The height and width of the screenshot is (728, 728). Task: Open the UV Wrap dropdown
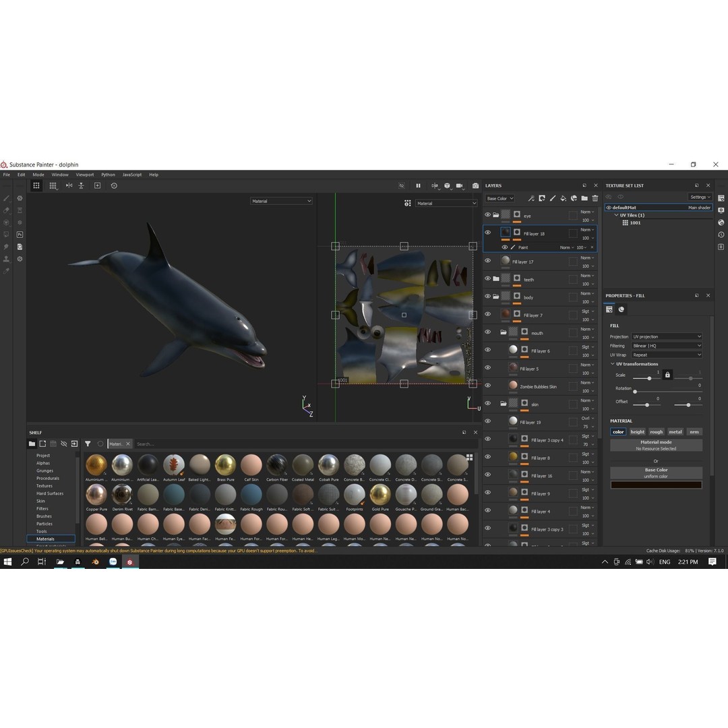[x=667, y=355]
